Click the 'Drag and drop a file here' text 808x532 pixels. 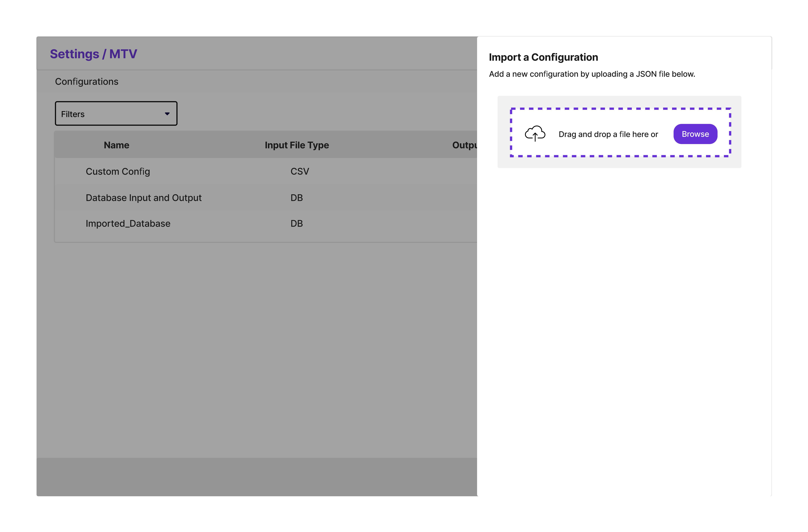pyautogui.click(x=608, y=134)
